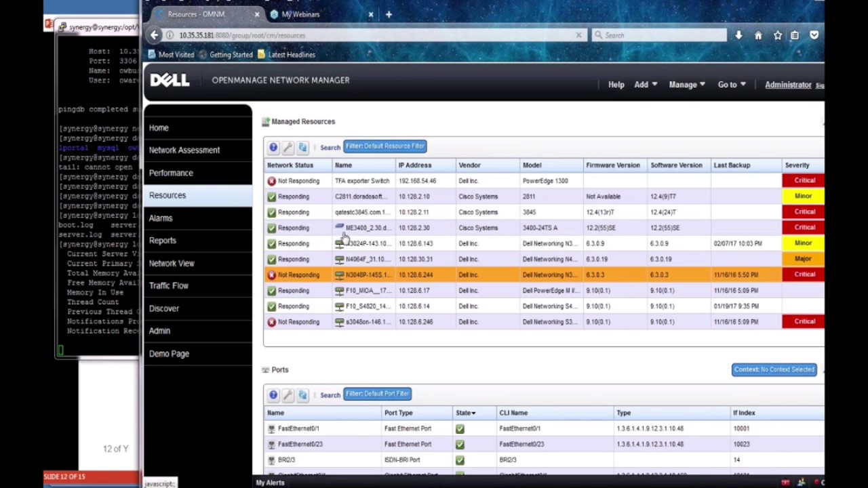The image size is (868, 488).
Task: Click the help icon in Managed Resources toolbar
Action: pos(273,147)
